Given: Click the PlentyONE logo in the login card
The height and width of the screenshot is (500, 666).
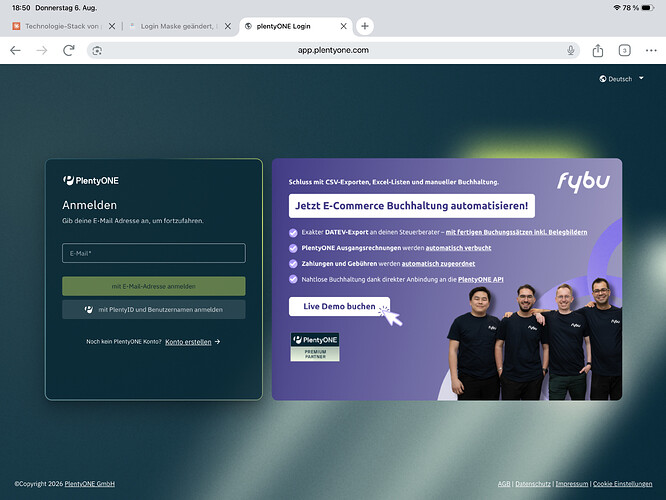Looking at the screenshot, I should (x=91, y=181).
